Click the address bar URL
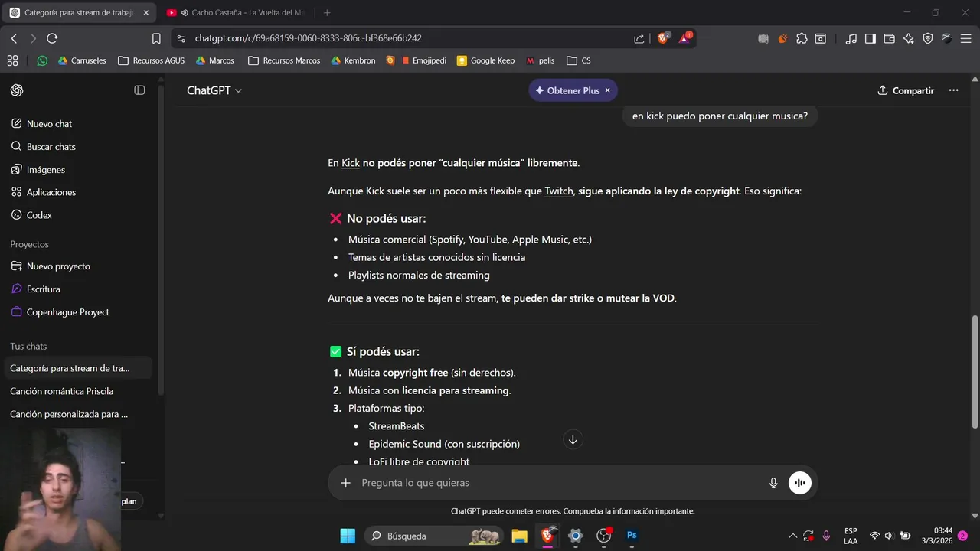980x551 pixels. pyautogui.click(x=308, y=38)
